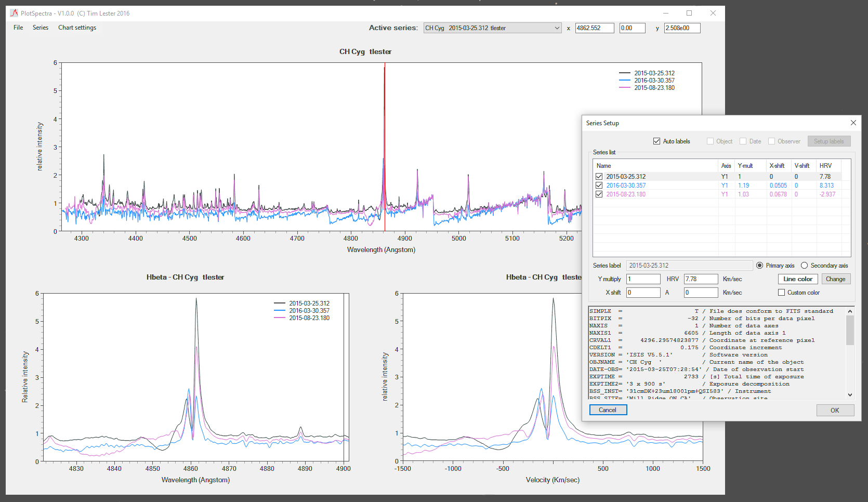Click the Y multiply input field
868x502 pixels.
[643, 279]
